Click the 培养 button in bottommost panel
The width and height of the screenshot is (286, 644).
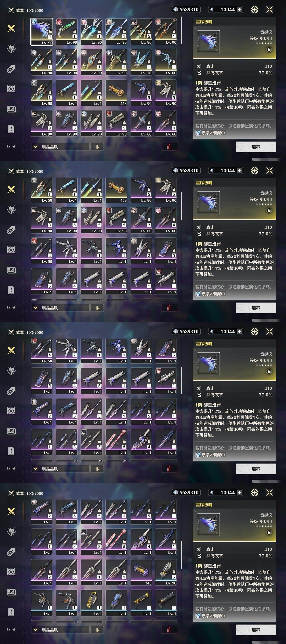tap(256, 630)
